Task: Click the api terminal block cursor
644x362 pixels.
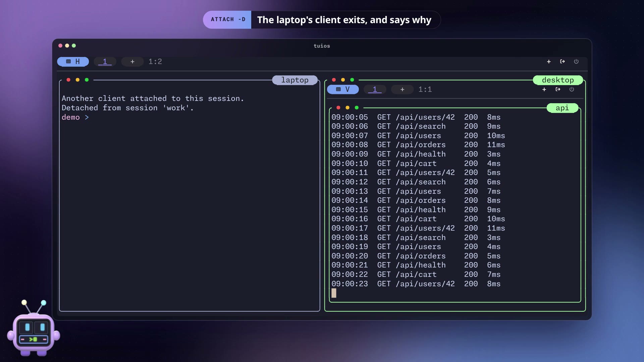Action: pos(334,293)
